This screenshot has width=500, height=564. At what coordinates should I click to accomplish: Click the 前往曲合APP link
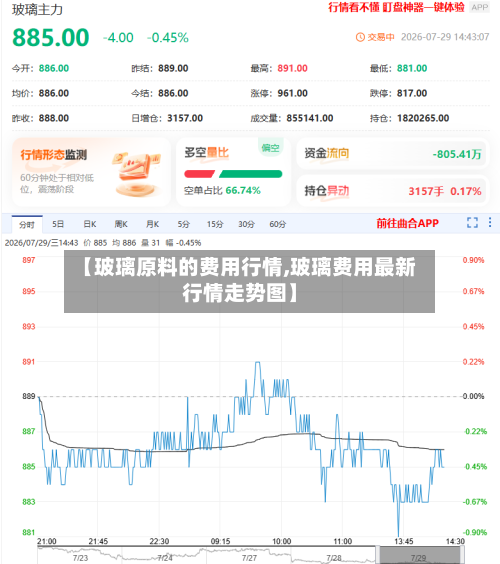(x=408, y=223)
